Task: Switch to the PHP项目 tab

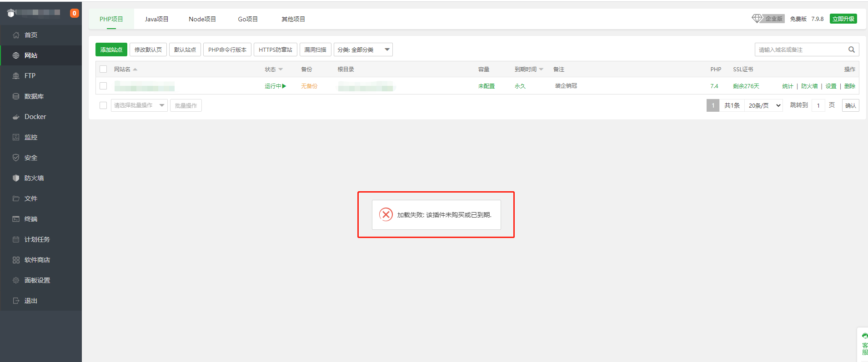Action: tap(111, 19)
